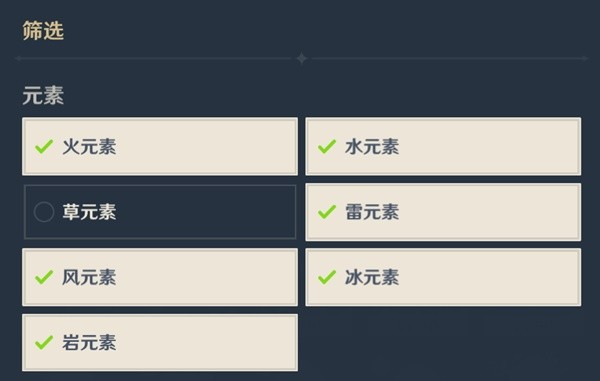
Task: Click the 元素 section label
Action: [43, 95]
